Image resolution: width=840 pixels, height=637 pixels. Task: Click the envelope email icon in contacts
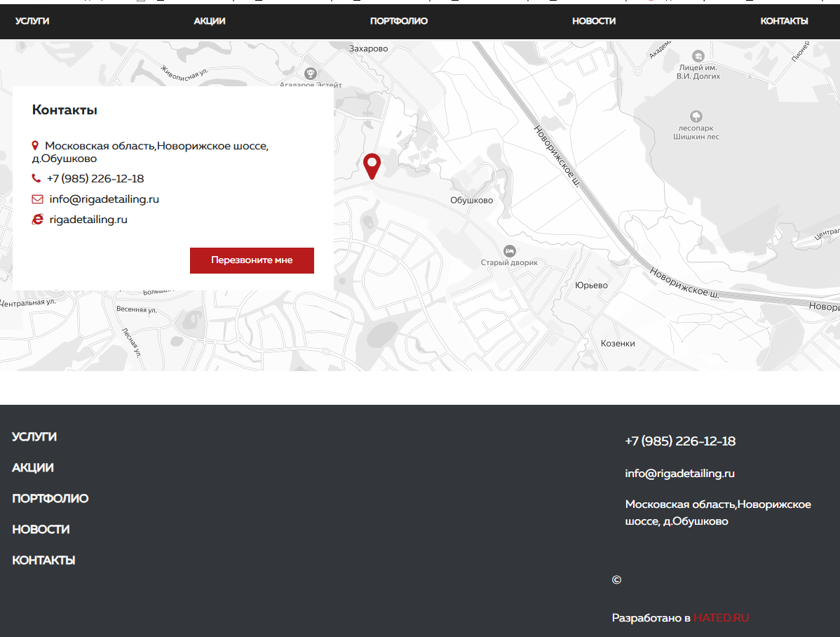[37, 199]
